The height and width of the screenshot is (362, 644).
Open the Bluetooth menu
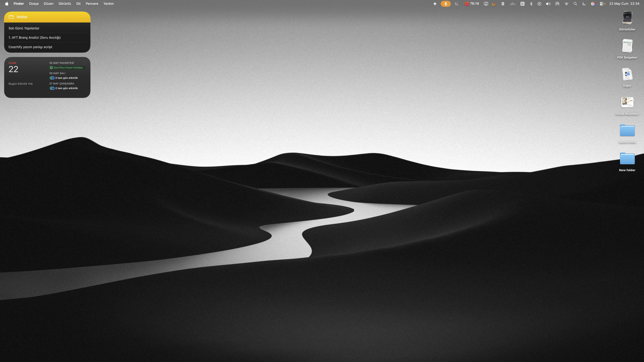(531, 4)
